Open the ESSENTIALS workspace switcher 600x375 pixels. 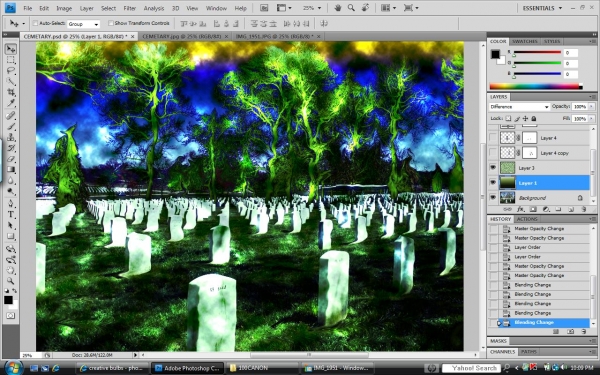(543, 8)
